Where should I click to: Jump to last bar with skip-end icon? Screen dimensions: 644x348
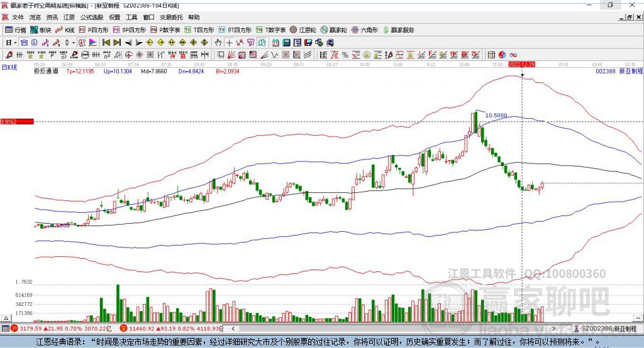click(x=117, y=43)
